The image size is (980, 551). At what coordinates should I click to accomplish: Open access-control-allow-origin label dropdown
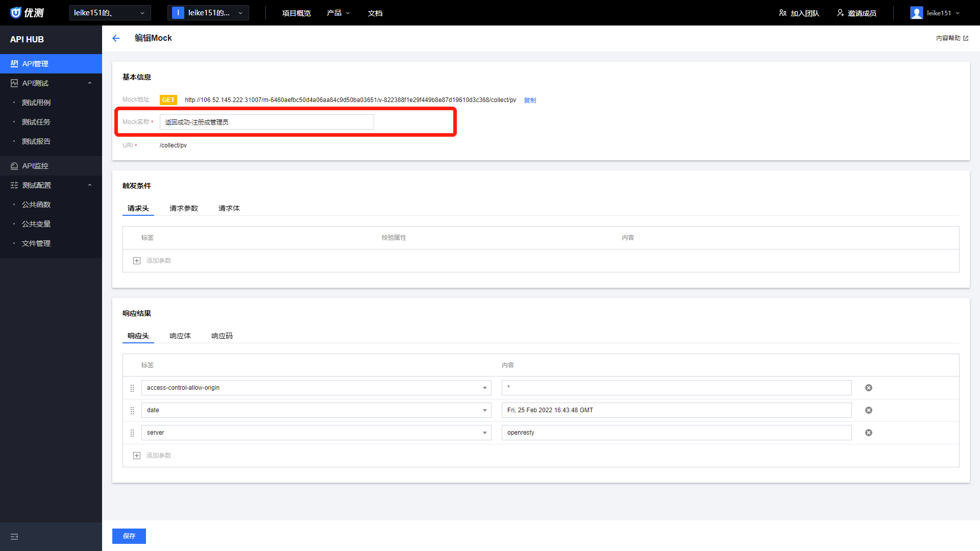click(485, 388)
